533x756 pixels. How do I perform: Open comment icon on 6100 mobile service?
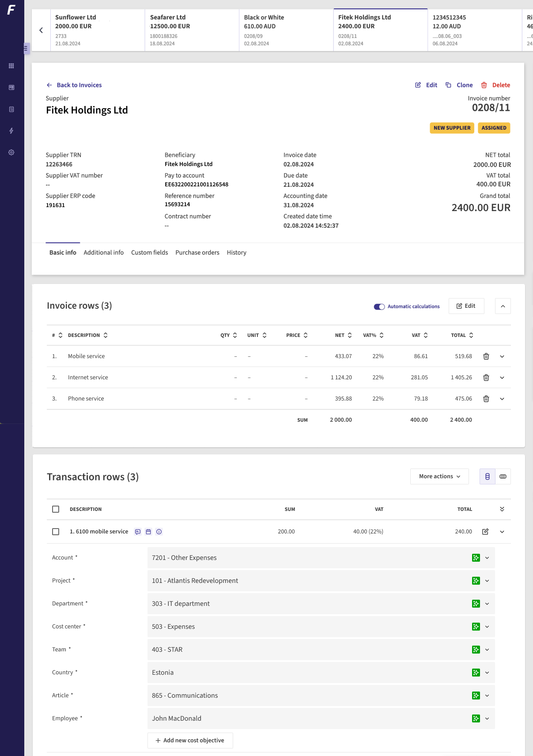pos(138,532)
